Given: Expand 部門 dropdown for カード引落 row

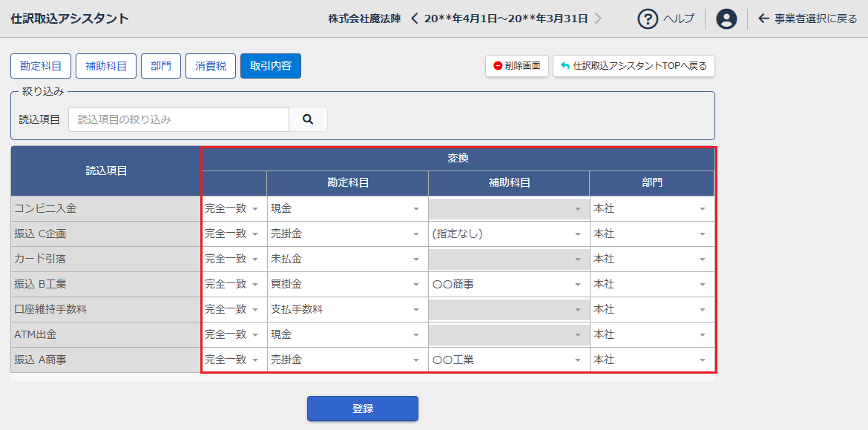Looking at the screenshot, I should [651, 259].
